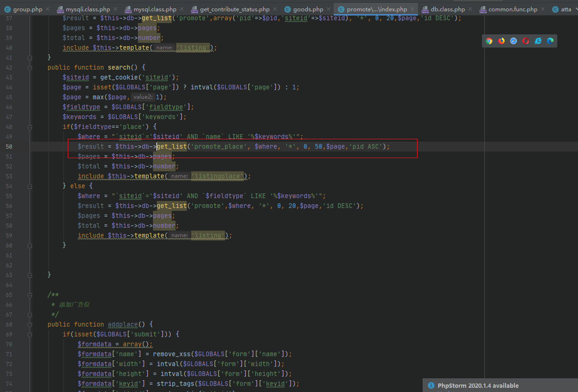Open page in Firefox browser icon
Screen dimensions: 578x392
[501, 41]
